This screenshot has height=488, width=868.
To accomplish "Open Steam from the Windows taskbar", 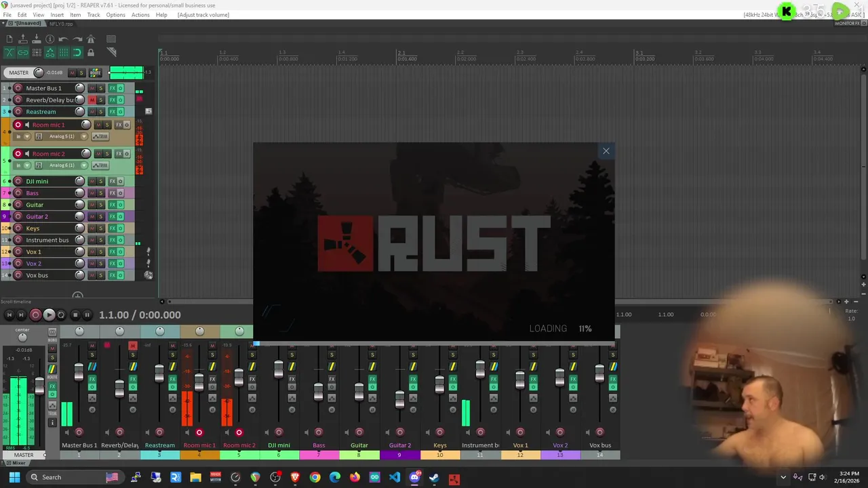I will point(434,477).
